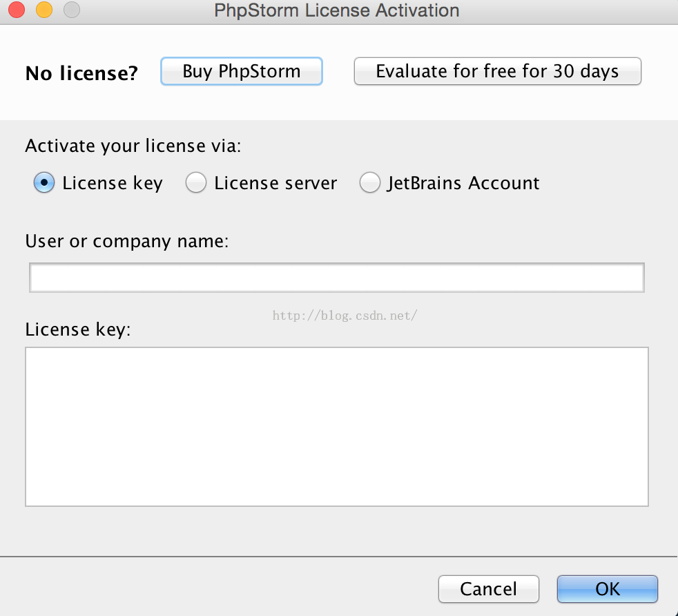
Task: Click the "JetBrains Account" label text
Action: click(x=463, y=183)
